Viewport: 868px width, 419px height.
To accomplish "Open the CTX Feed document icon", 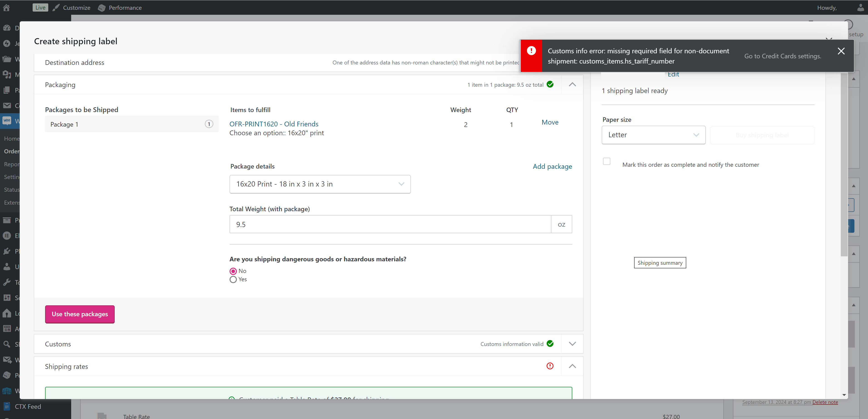I will [x=7, y=407].
